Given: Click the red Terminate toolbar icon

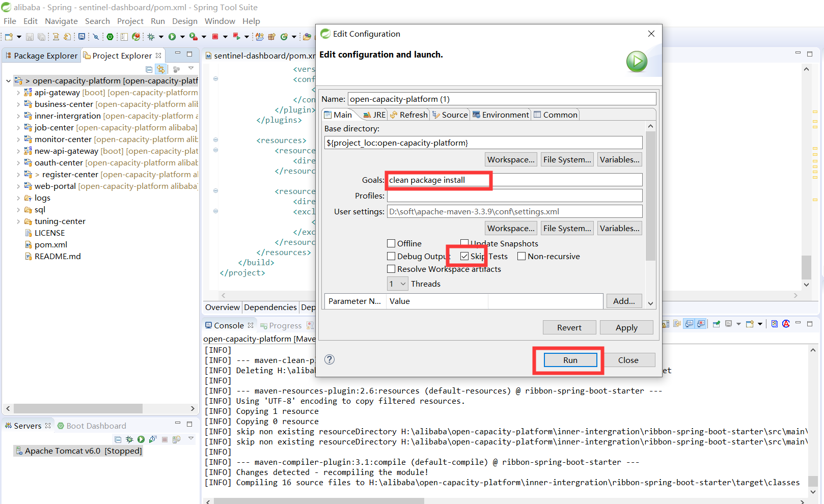Looking at the screenshot, I should coord(215,37).
